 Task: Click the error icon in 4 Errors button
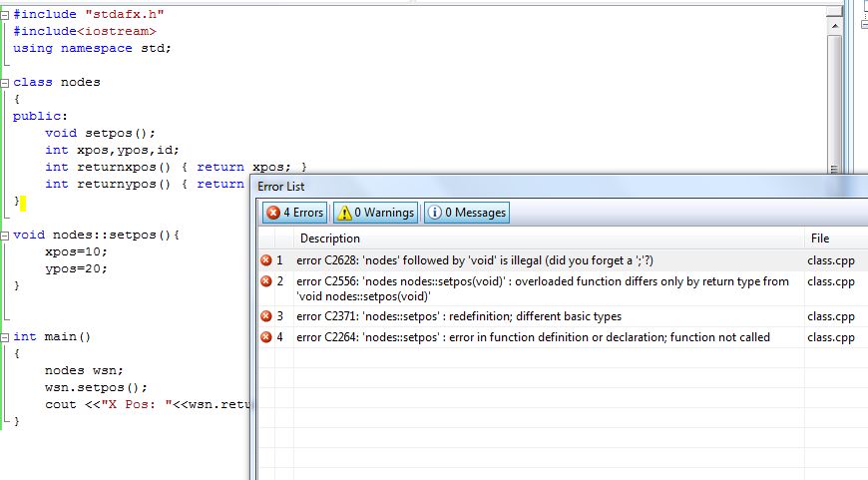(273, 213)
